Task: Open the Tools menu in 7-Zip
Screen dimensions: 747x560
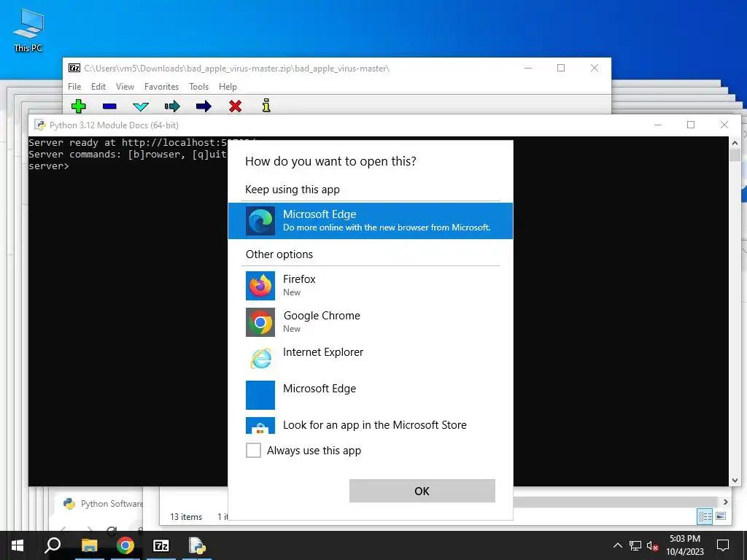Action: (x=198, y=87)
